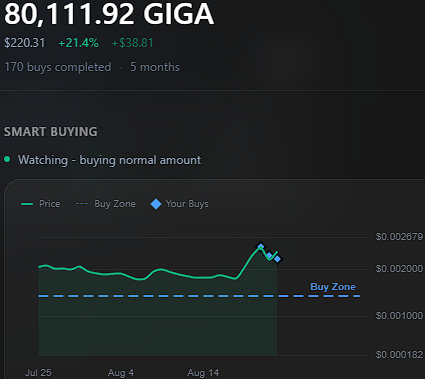Click the dashed blue Buy Zone line
Viewport: 425px width, 379px height.
point(199,296)
